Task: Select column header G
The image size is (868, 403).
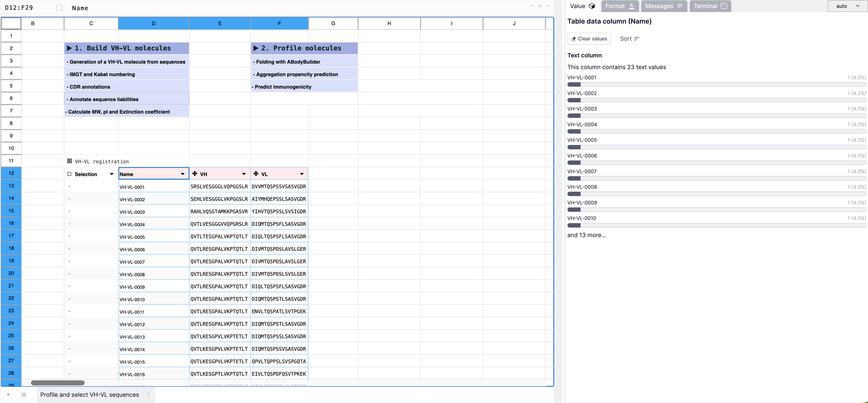Action: tap(333, 23)
